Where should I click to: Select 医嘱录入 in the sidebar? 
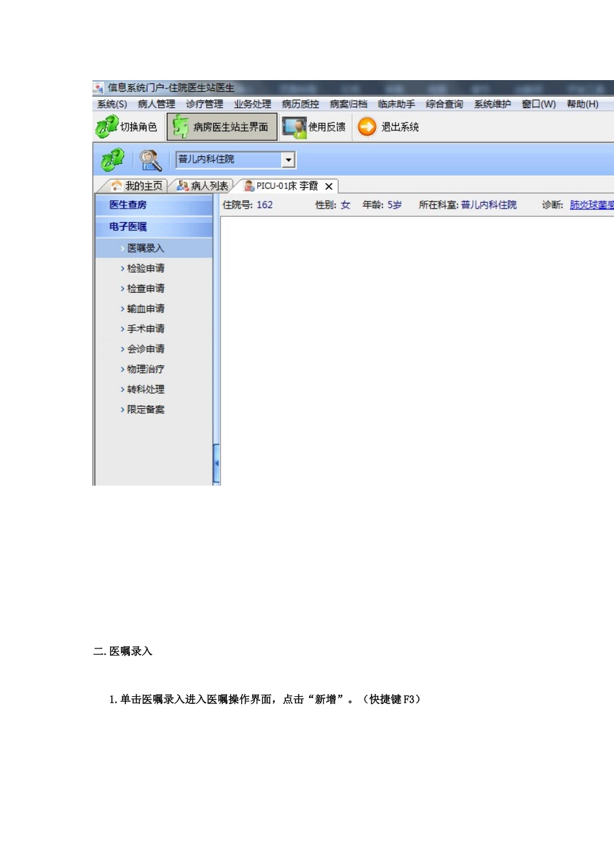tap(154, 248)
